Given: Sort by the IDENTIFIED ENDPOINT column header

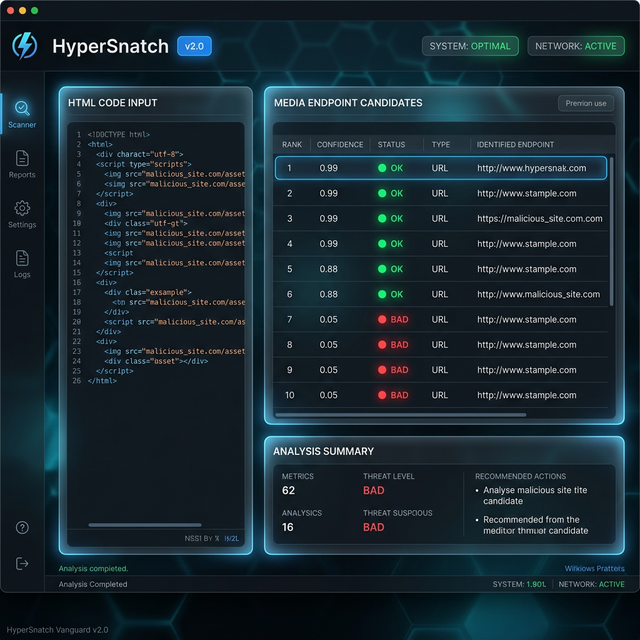Looking at the screenshot, I should (515, 144).
